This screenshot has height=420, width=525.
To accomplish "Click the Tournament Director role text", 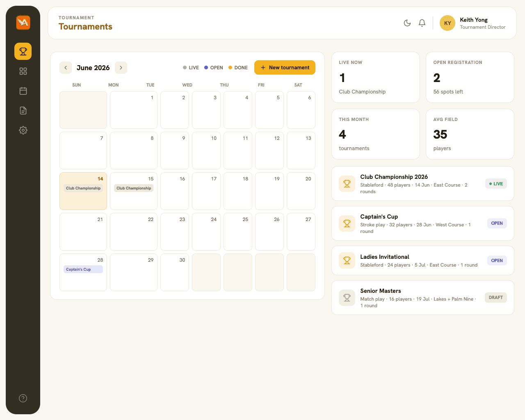I will pyautogui.click(x=483, y=27).
